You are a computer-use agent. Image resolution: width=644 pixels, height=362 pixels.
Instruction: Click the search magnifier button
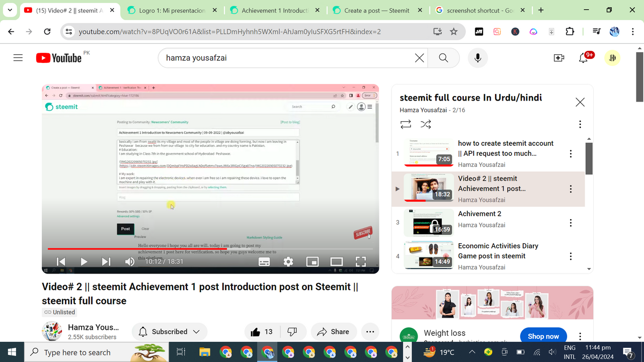443,58
